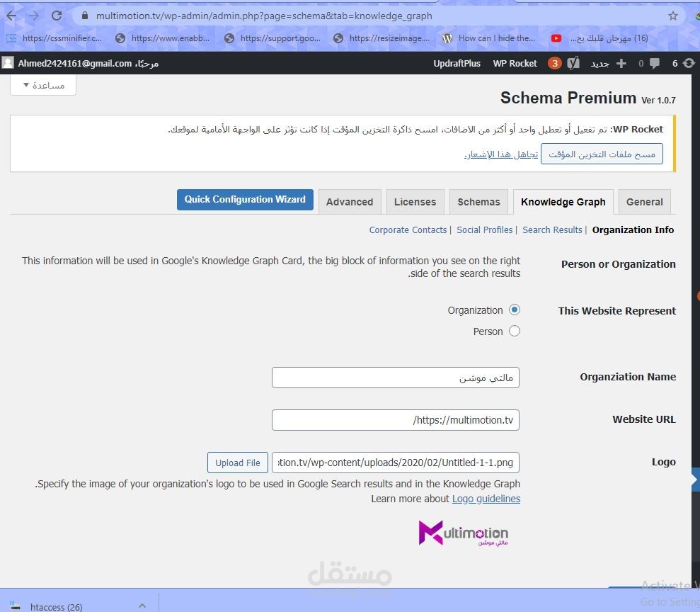Expand the مساعدة help dropdown
Viewport: 700px width, 612px height.
pos(43,85)
